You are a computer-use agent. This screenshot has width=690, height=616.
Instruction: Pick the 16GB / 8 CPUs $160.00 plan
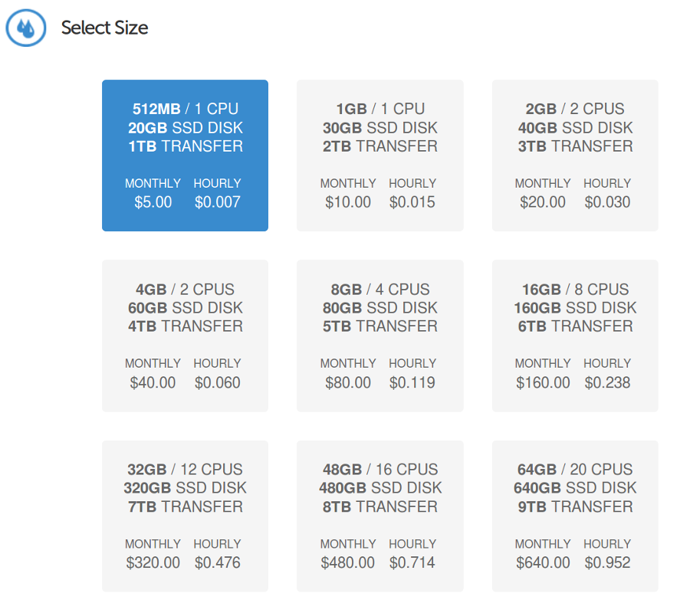575,336
